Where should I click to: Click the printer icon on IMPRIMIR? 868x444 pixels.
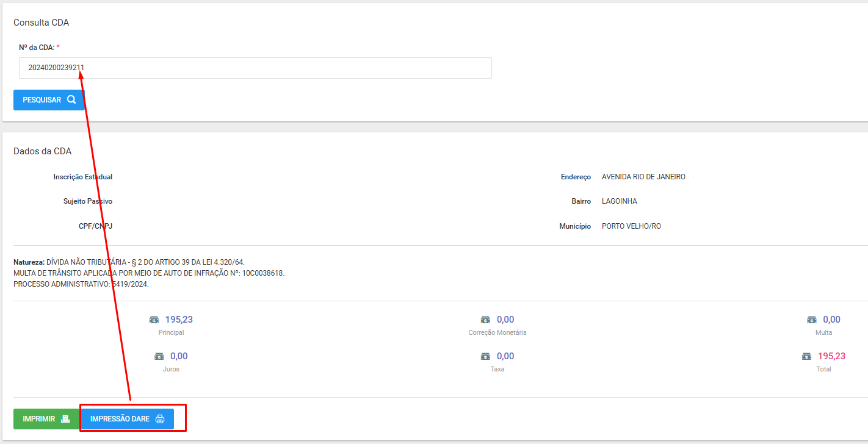tap(65, 419)
